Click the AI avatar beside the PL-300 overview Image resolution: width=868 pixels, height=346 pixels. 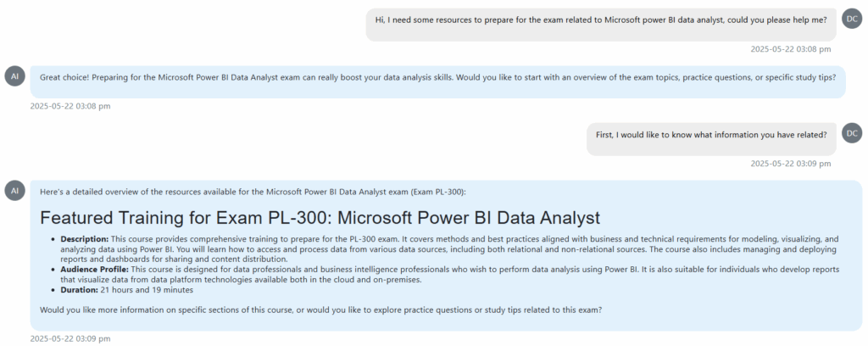pos(14,191)
